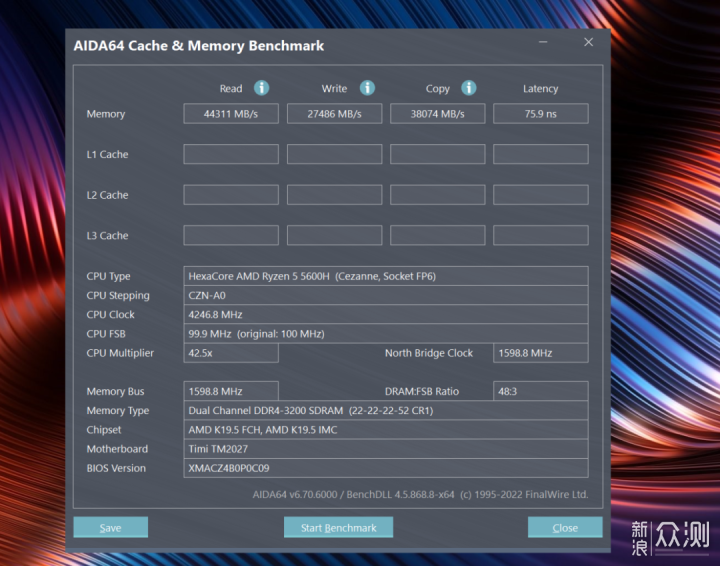
Task: Select the Memory Latency value field
Action: [x=540, y=114]
